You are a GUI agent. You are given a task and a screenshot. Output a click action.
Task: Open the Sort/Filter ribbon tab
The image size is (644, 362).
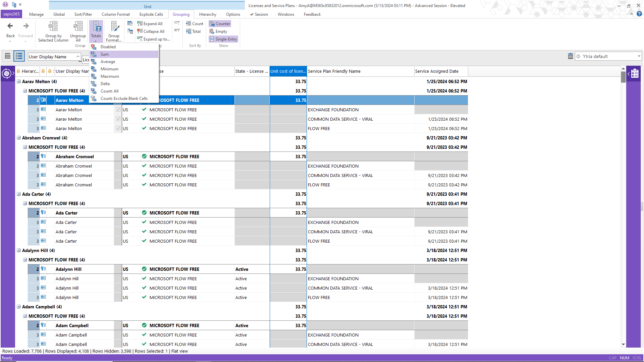(83, 14)
